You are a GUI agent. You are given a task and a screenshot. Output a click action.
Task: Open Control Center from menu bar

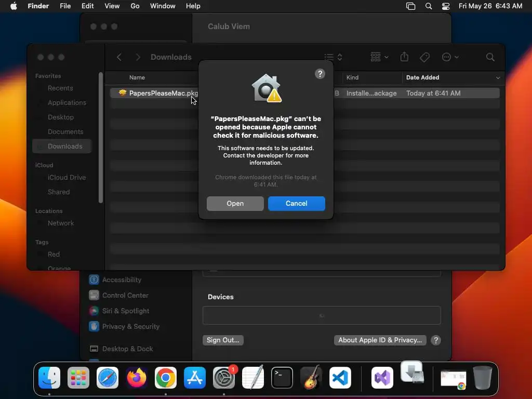(x=446, y=6)
